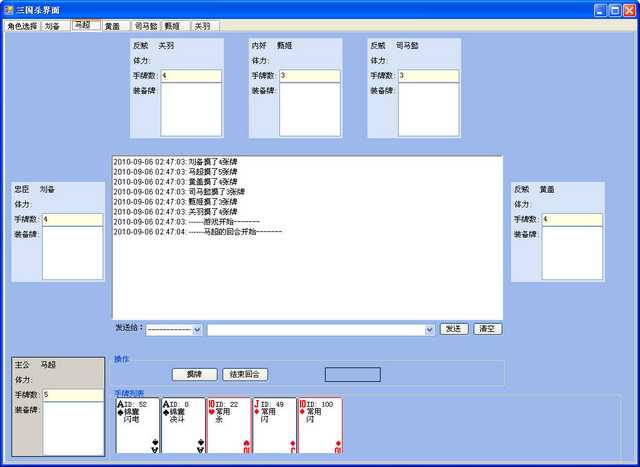Viewport: 640px width, 467px height.
Task: Click the 结束回合 end turn button
Action: 245,374
